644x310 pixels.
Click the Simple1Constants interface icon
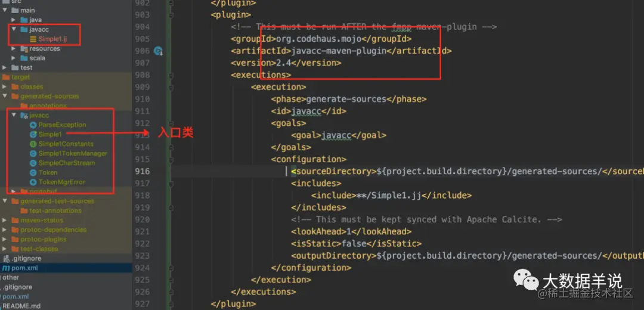33,144
